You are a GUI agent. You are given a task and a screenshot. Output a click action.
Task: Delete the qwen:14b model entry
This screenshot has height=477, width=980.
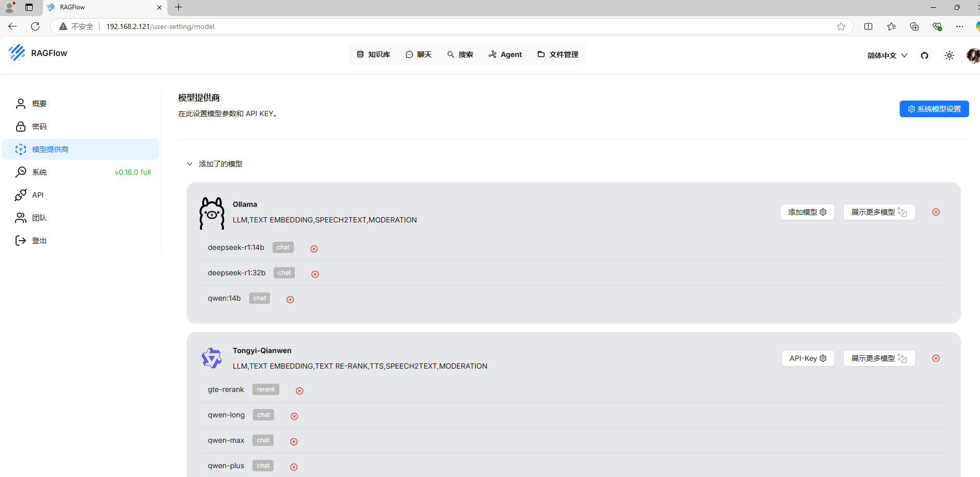tap(290, 300)
